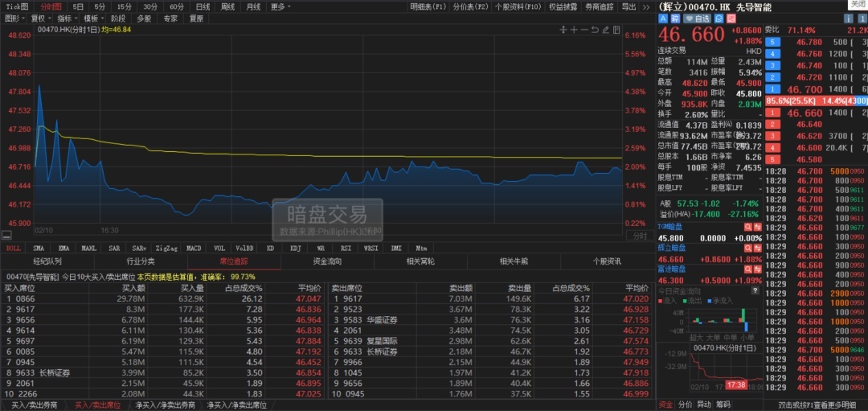Viewport: 868px width, 411px height.
Task: Add stock to favorites with 自选 heart
Action: tap(697, 18)
